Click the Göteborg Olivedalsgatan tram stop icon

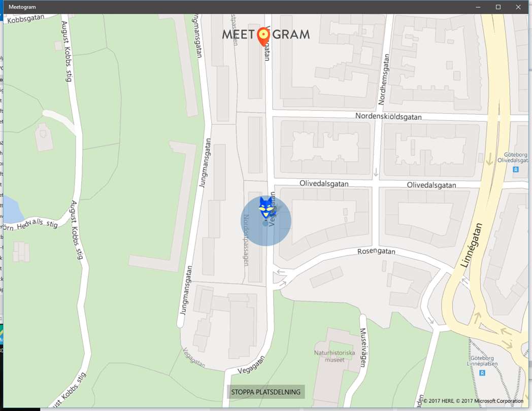point(516,169)
